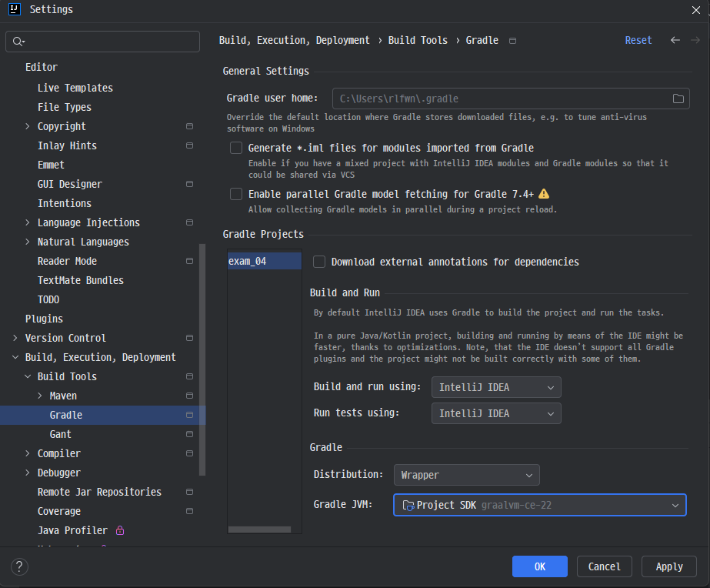Open folder browser for Gradle user home
This screenshot has height=588, width=710.
click(678, 99)
